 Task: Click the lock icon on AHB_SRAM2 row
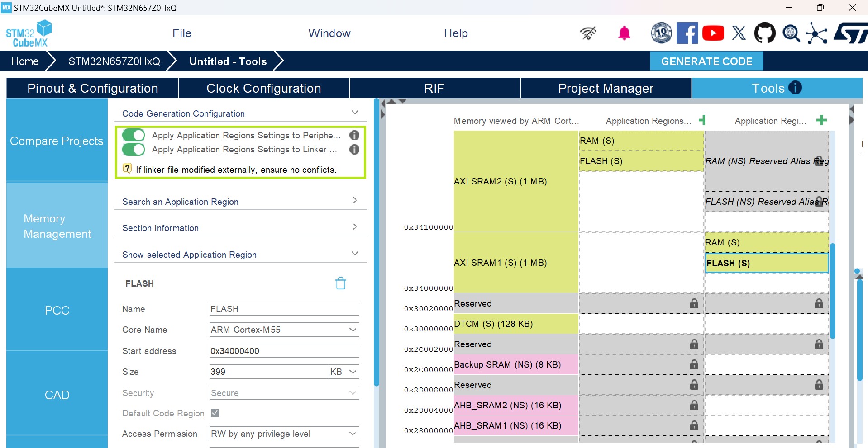694,405
